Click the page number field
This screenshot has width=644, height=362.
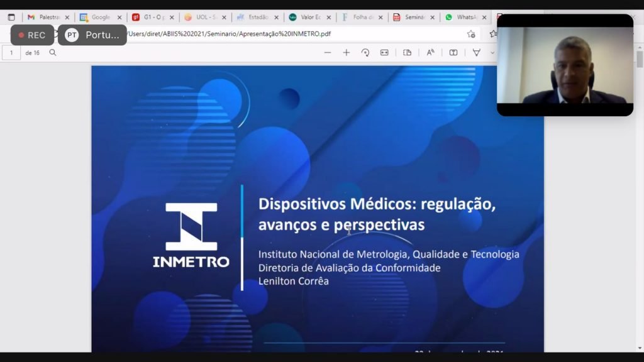point(11,53)
